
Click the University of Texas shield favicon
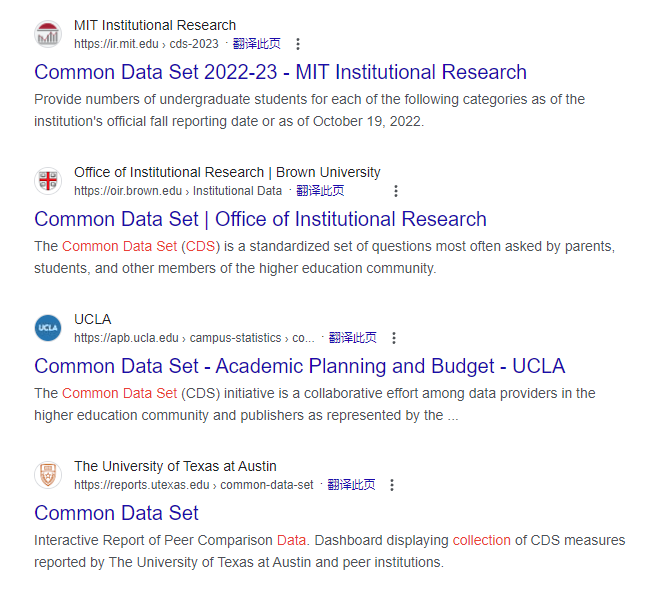pos(48,474)
